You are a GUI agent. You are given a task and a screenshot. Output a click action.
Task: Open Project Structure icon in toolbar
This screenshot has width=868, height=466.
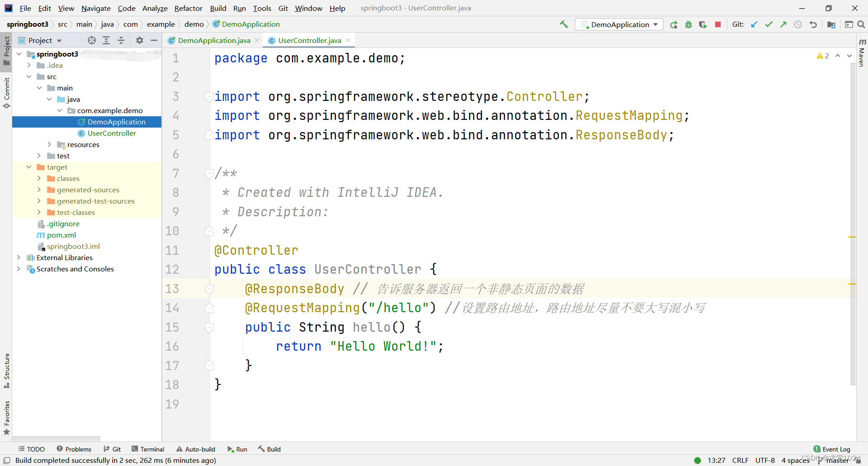pyautogui.click(x=831, y=24)
